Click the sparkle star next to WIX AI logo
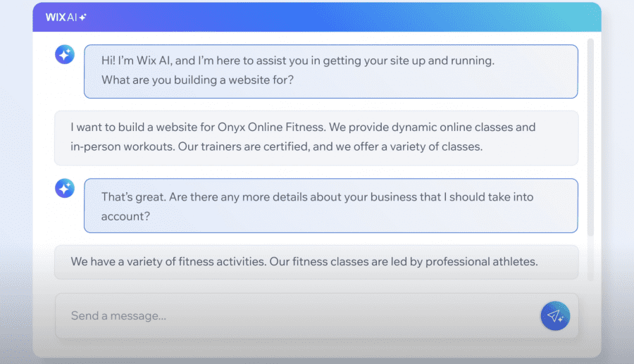 pyautogui.click(x=83, y=17)
